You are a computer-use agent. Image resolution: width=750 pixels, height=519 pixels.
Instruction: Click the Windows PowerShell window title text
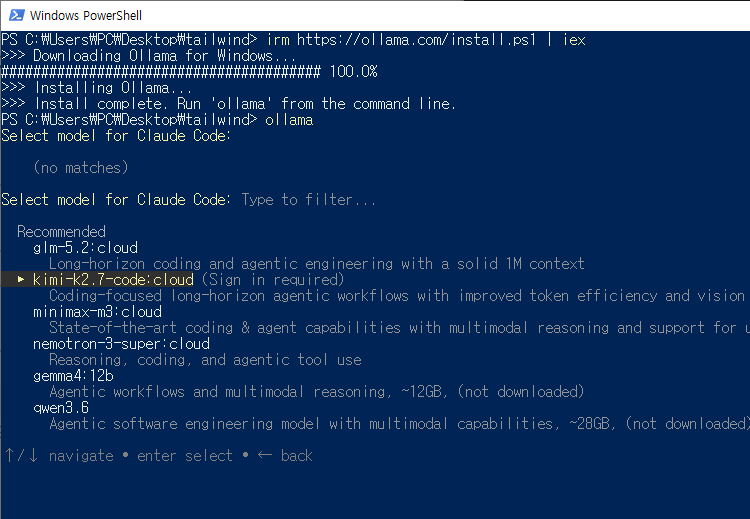tap(86, 16)
